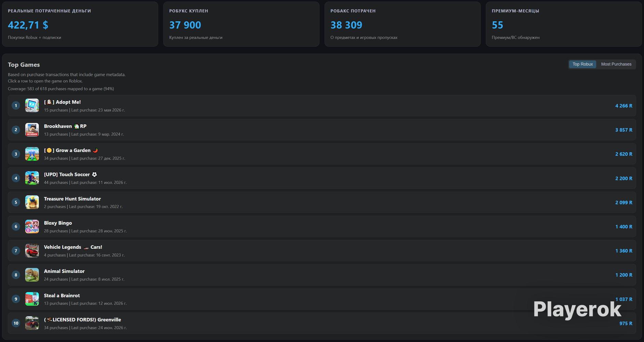
Task: Select the Robux purchased 37 900 card
Action: pyautogui.click(x=241, y=24)
